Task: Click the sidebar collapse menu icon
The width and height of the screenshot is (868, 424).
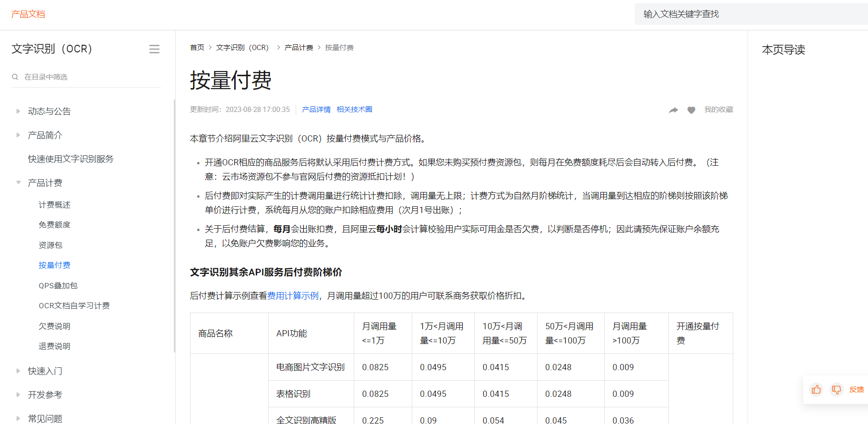Action: [x=154, y=49]
